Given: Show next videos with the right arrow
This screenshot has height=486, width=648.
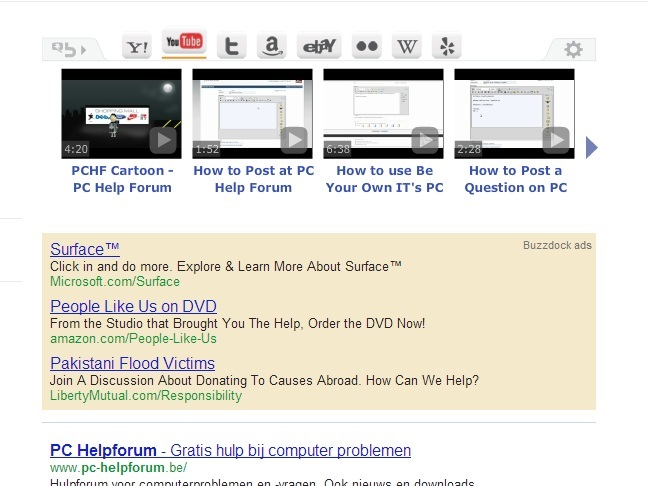Looking at the screenshot, I should pos(591,148).
